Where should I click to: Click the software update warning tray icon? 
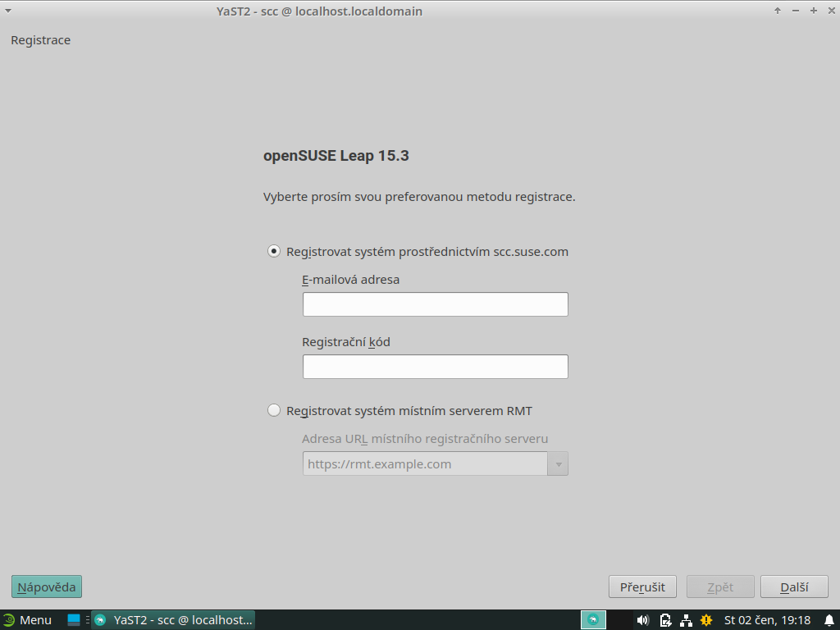tap(706, 620)
